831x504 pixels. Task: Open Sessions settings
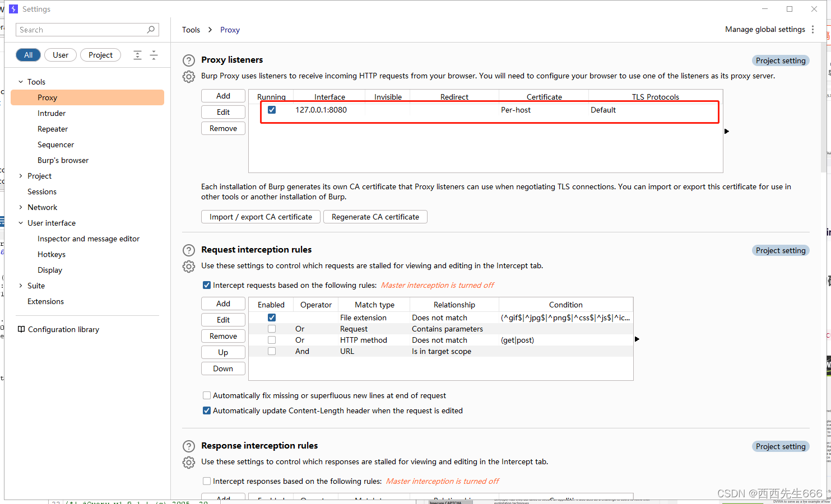point(42,192)
